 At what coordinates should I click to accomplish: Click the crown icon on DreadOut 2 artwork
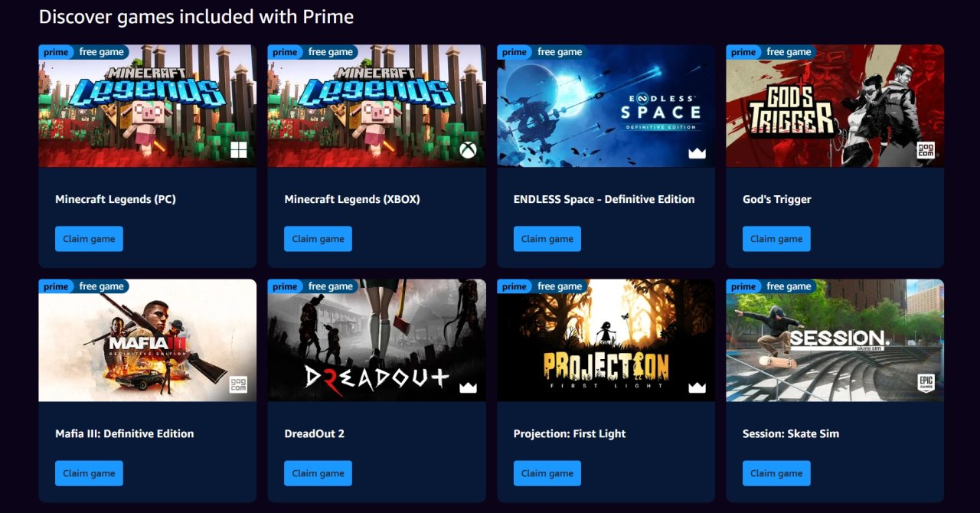[x=468, y=387]
